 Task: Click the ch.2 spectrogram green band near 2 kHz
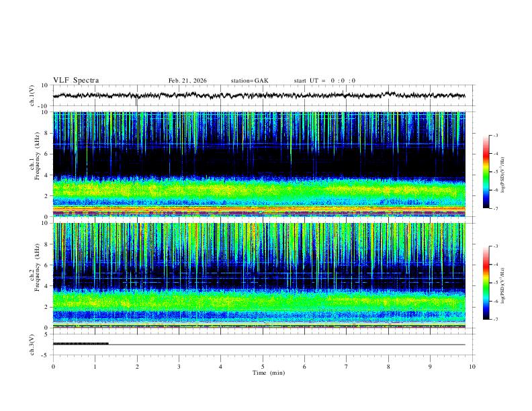click(259, 301)
